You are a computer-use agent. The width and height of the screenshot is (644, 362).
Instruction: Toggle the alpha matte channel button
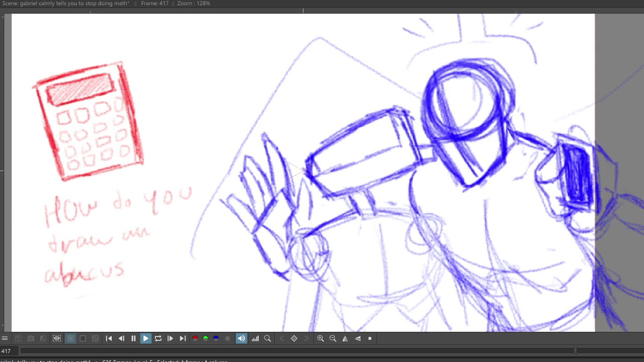pos(227,338)
